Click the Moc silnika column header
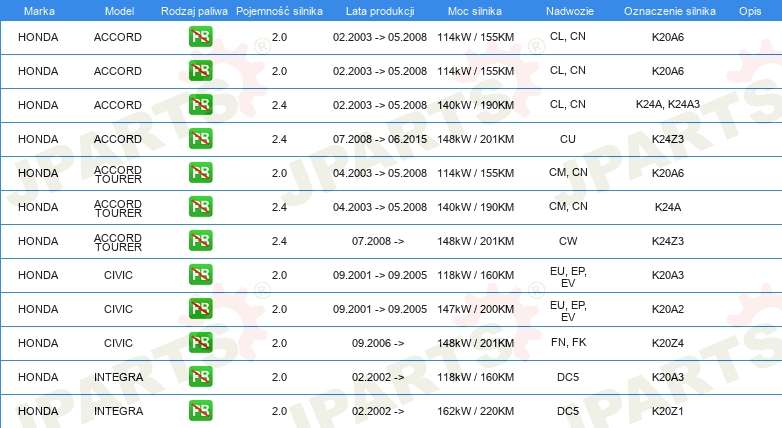The image size is (782, 428). [475, 11]
